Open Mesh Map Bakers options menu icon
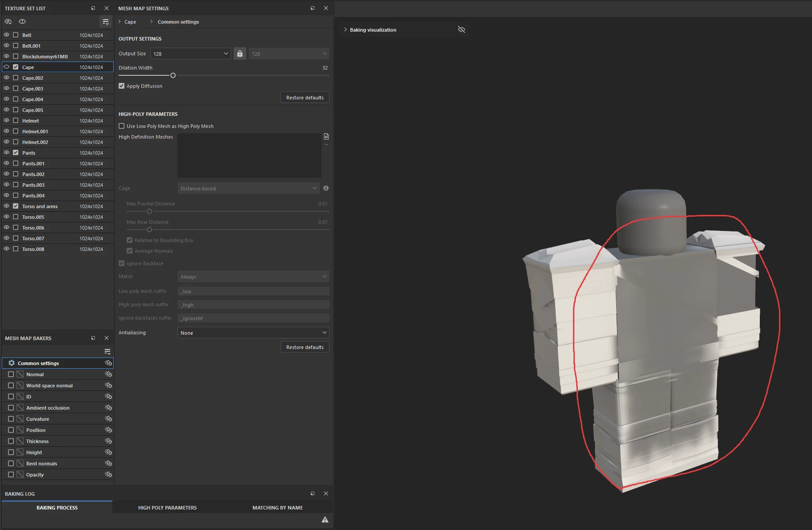This screenshot has width=812, height=530. pyautogui.click(x=107, y=351)
